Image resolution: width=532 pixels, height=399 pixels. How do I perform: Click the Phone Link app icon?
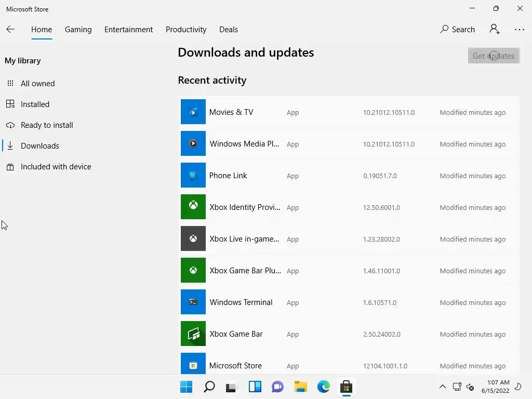click(193, 175)
